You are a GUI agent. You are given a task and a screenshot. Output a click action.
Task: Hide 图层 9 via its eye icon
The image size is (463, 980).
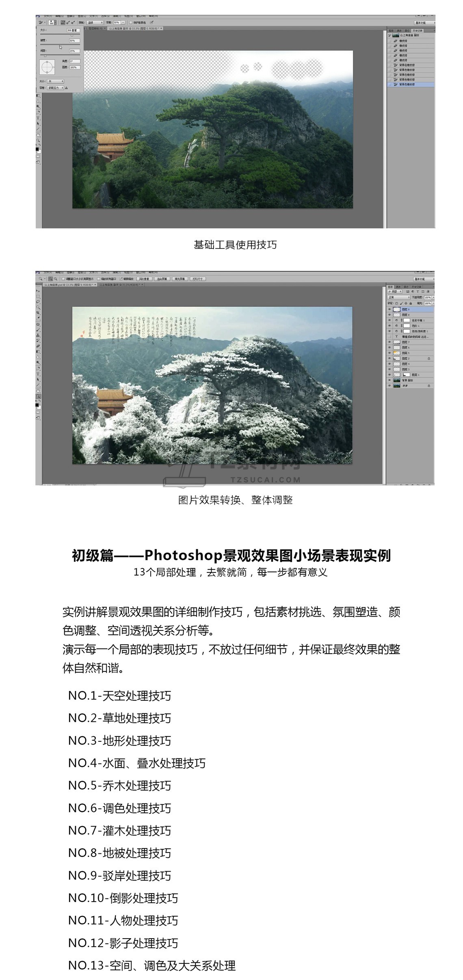[x=389, y=309]
